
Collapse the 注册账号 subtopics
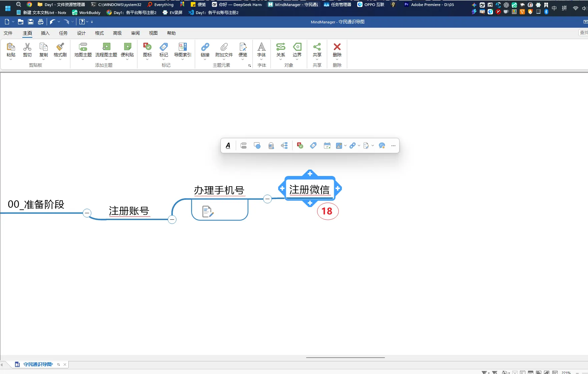[x=172, y=219]
